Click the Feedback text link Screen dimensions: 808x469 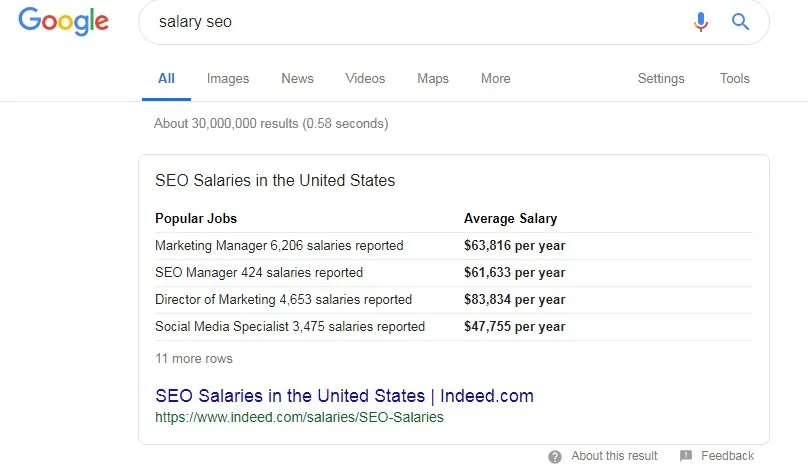point(727,456)
